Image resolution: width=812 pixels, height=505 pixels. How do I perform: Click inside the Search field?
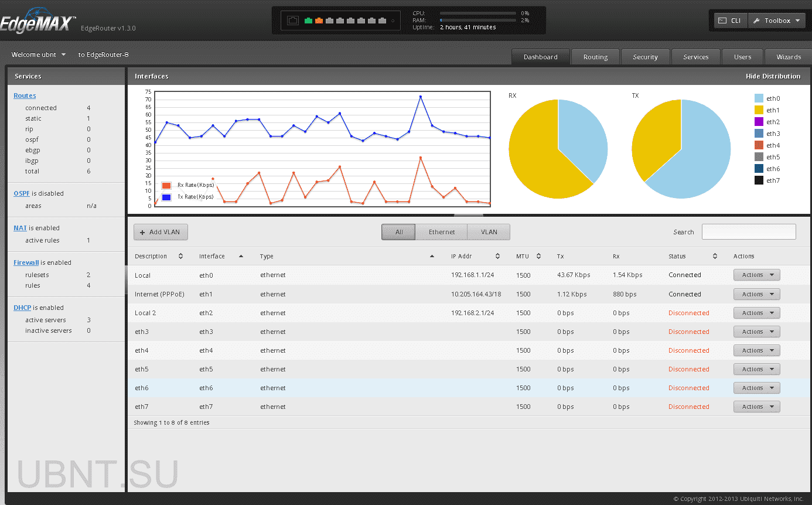[x=749, y=231]
